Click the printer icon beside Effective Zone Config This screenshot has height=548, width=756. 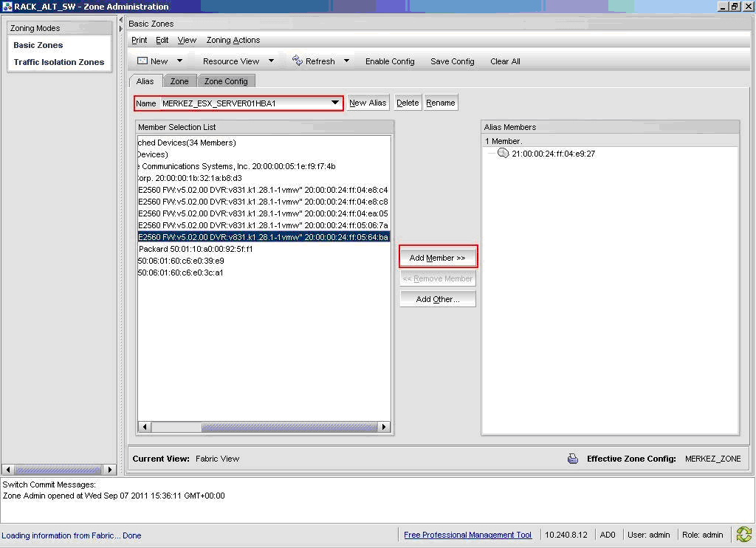[x=573, y=459]
